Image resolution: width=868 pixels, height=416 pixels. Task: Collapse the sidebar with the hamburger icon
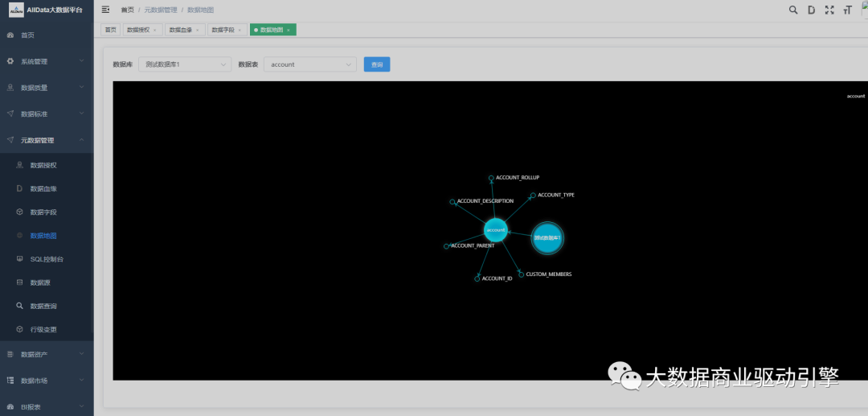pyautogui.click(x=106, y=10)
